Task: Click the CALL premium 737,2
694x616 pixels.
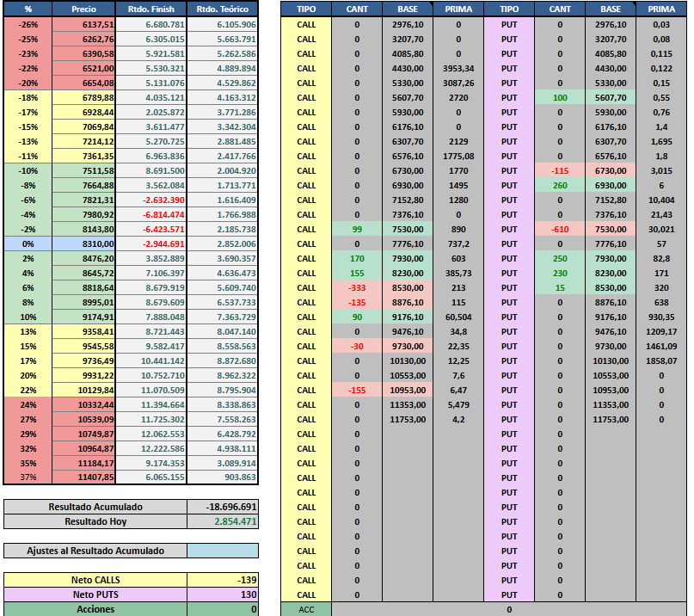Action: pos(458,244)
